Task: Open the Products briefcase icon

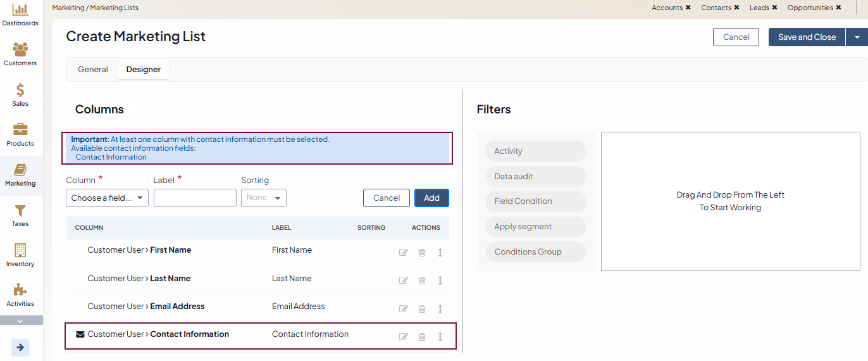Action: click(x=20, y=130)
